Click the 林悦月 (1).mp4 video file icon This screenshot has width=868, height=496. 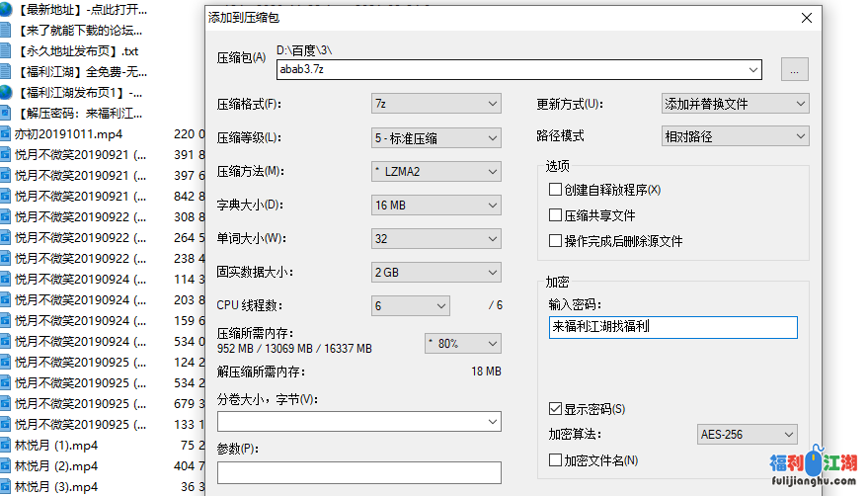click(x=6, y=445)
